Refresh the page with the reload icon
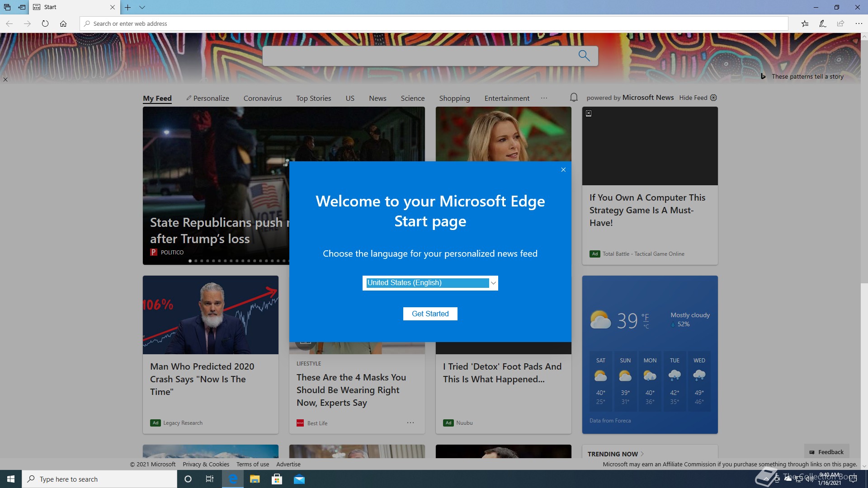 click(45, 23)
